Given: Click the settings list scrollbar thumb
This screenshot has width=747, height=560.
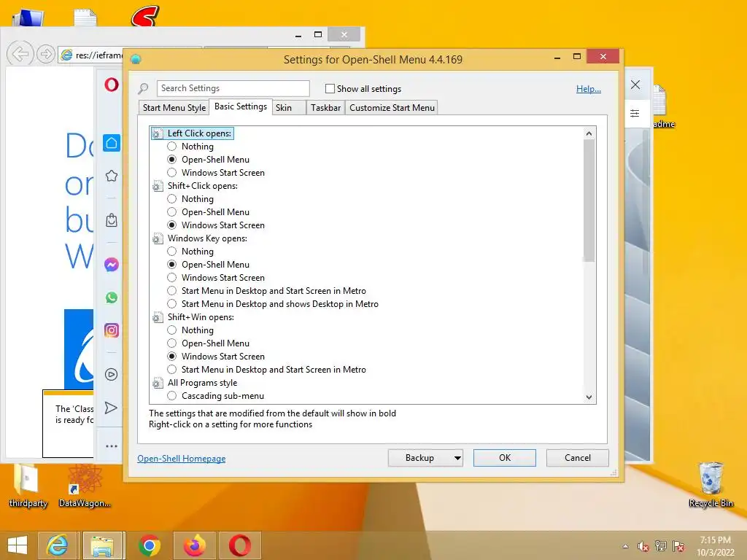Looking at the screenshot, I should coord(589,200).
